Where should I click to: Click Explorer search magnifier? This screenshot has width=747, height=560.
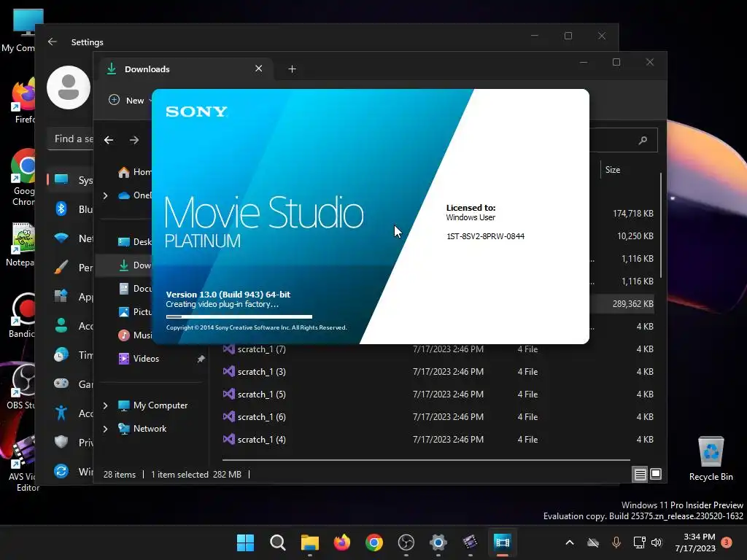(x=643, y=140)
